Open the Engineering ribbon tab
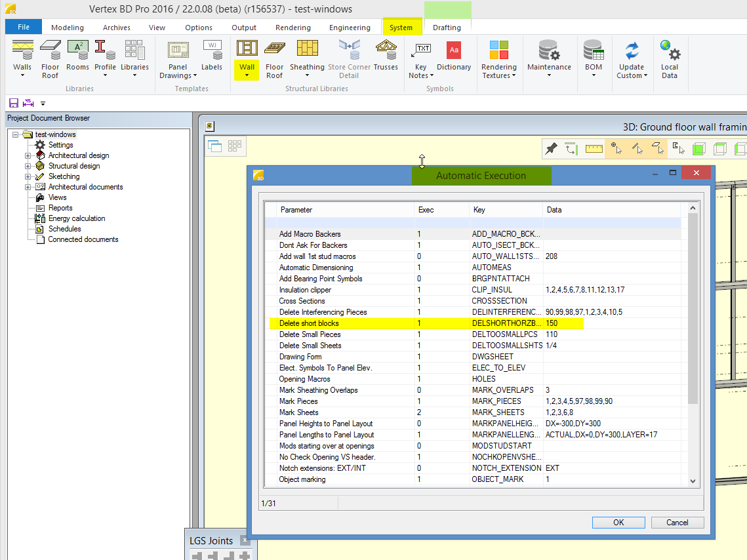Viewport: 747px width, 560px height. pyautogui.click(x=350, y=28)
